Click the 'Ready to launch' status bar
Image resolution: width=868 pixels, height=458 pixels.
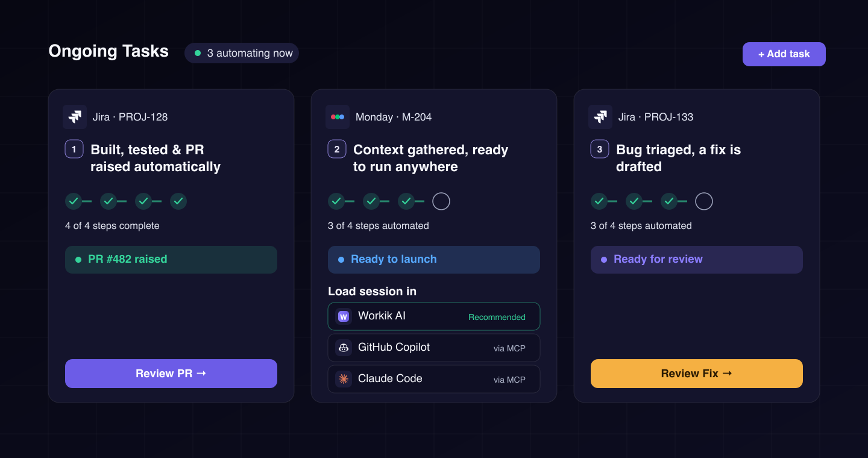pos(434,260)
